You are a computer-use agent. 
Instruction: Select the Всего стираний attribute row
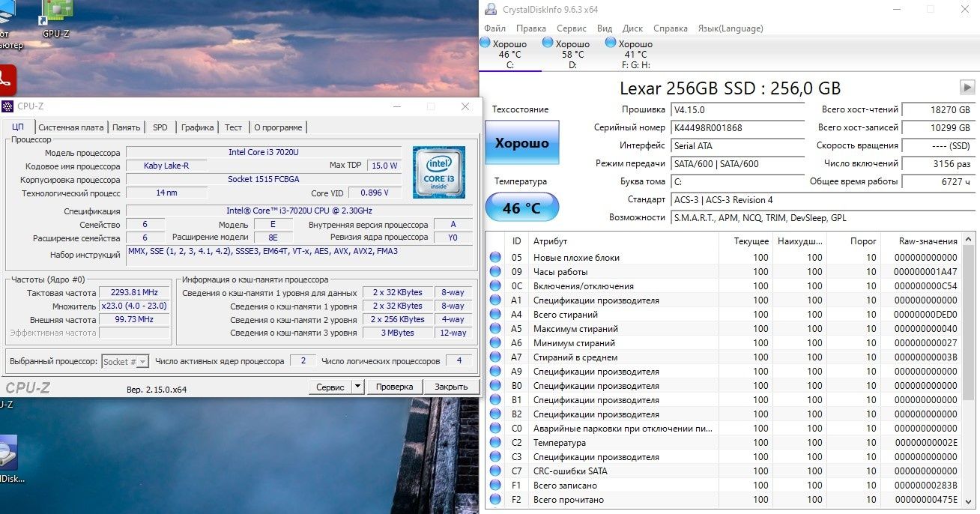click(x=724, y=315)
